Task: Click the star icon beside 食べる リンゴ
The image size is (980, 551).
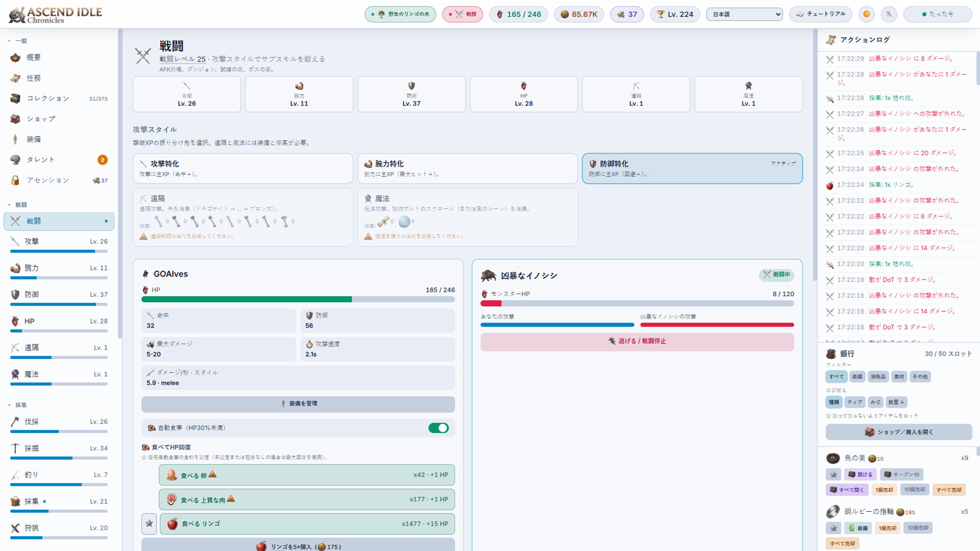Action: pos(149,523)
